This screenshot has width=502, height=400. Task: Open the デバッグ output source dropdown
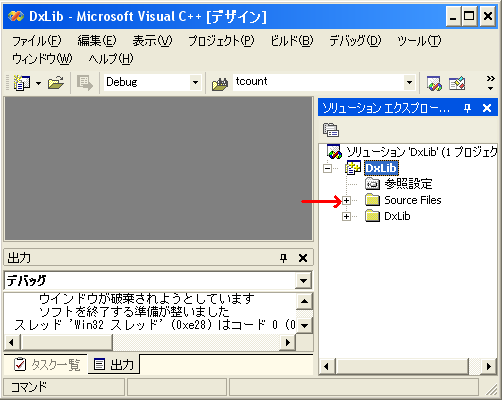tap(303, 281)
